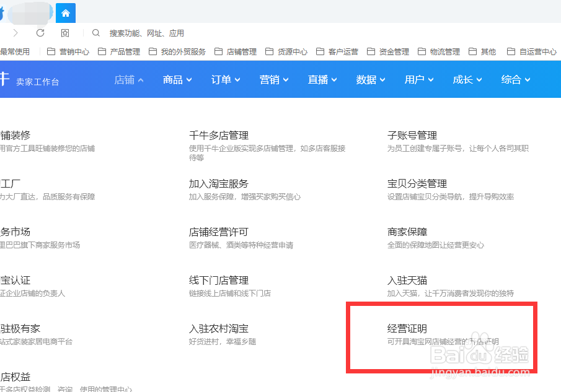561x392 pixels.
Task: Open the 我的外贸服务 bookmark folder
Action: (x=177, y=52)
